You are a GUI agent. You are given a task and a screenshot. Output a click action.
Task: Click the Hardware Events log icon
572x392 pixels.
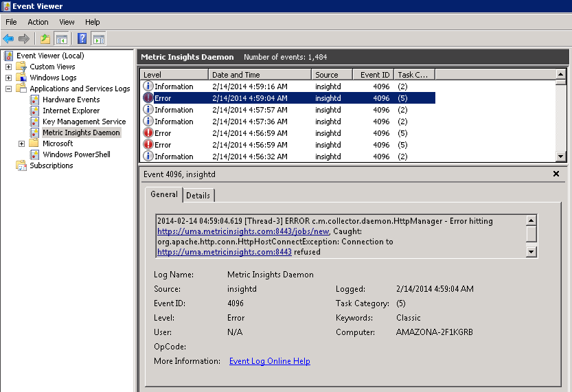(34, 100)
